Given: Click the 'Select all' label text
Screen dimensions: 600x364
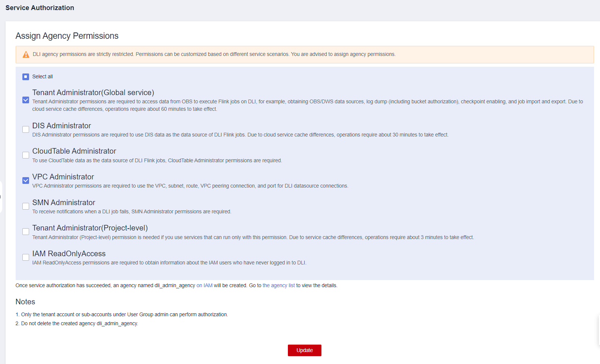Looking at the screenshot, I should (x=43, y=76).
